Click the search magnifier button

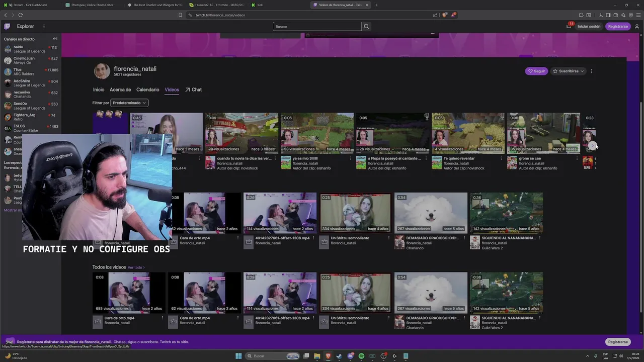(366, 26)
